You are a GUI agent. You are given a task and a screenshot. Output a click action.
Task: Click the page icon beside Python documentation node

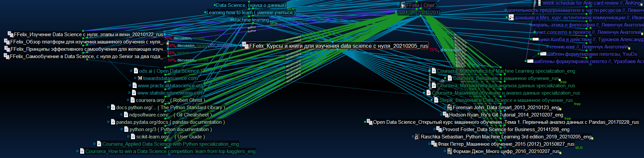pyautogui.click(x=126, y=129)
